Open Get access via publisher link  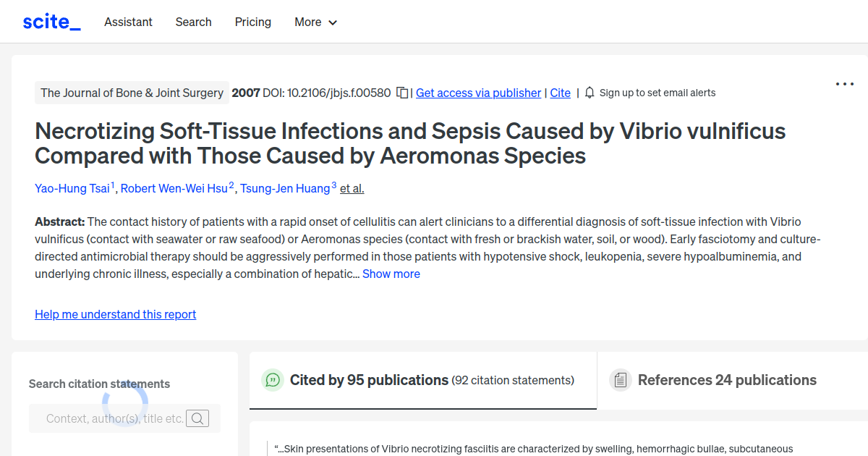(478, 93)
